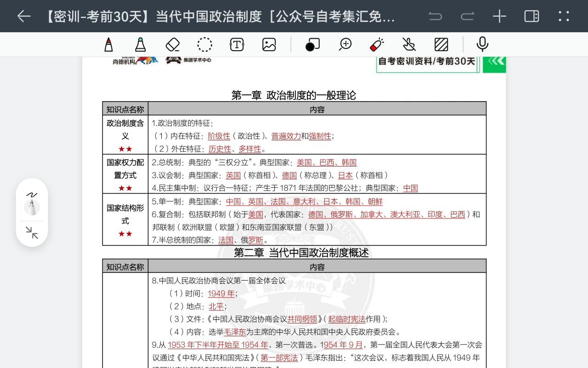The width and height of the screenshot is (588, 368).
Task: Click underlined text 美国、巴西、韩国
Action: (x=327, y=162)
